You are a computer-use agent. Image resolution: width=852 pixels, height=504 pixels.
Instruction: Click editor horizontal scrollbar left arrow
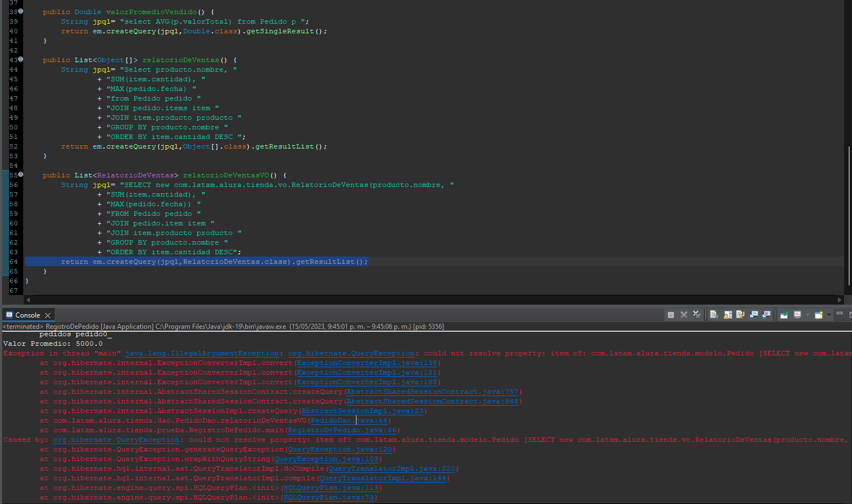point(28,300)
